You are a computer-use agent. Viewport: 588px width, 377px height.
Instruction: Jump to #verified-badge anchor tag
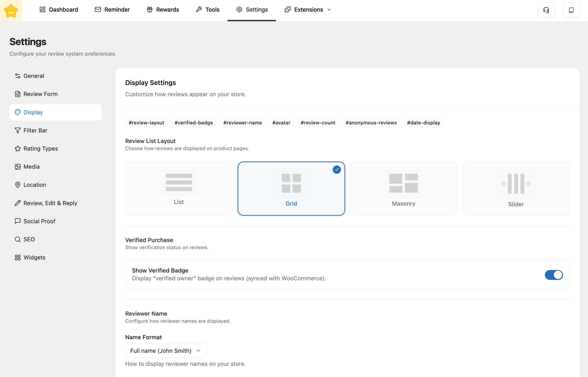[194, 123]
